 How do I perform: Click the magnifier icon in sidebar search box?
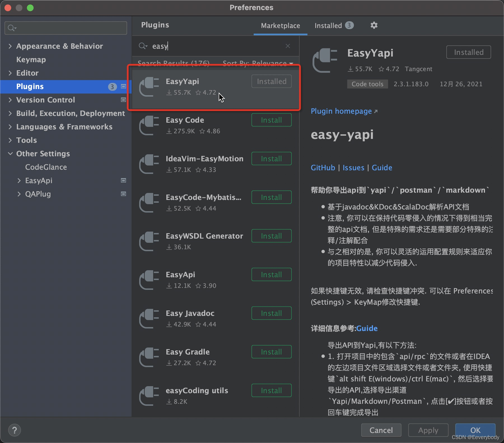coord(11,28)
